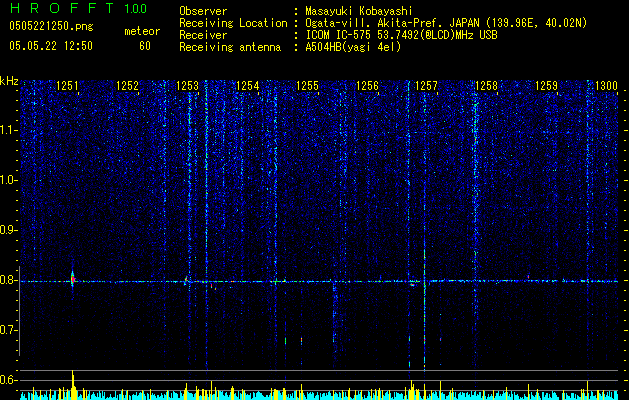
Task: Click the 1255 time marker
Action: 307,86
